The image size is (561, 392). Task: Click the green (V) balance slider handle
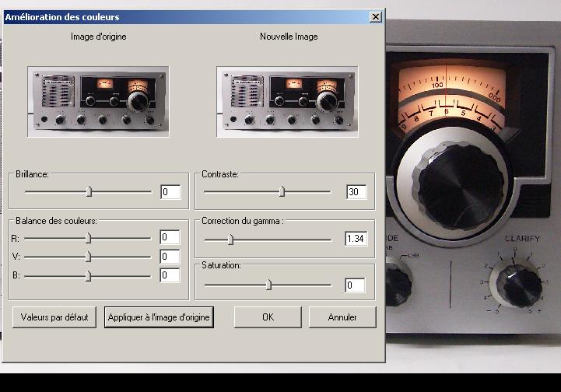pos(88,257)
